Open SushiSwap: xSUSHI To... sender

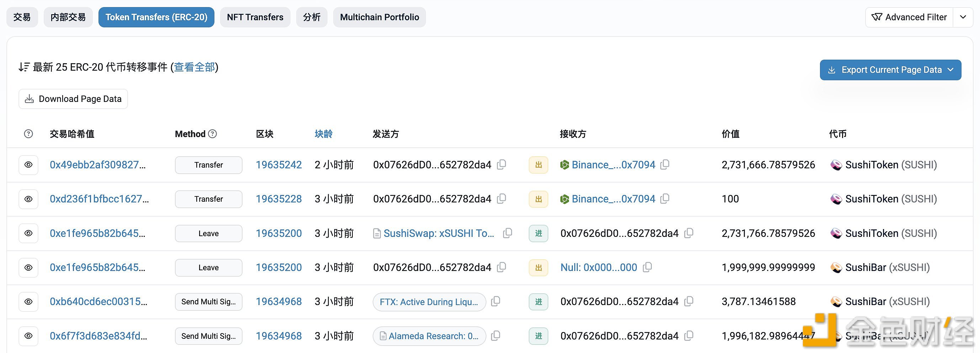[439, 233]
